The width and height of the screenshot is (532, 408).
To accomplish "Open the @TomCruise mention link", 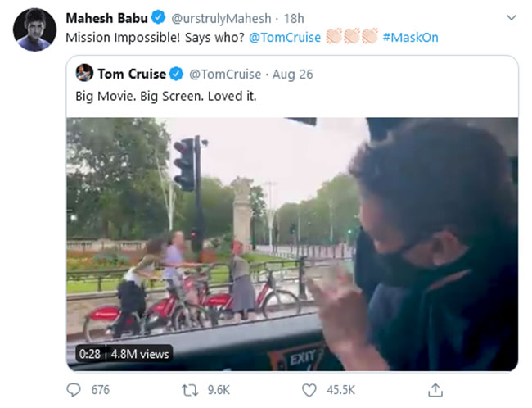I will 284,37.
